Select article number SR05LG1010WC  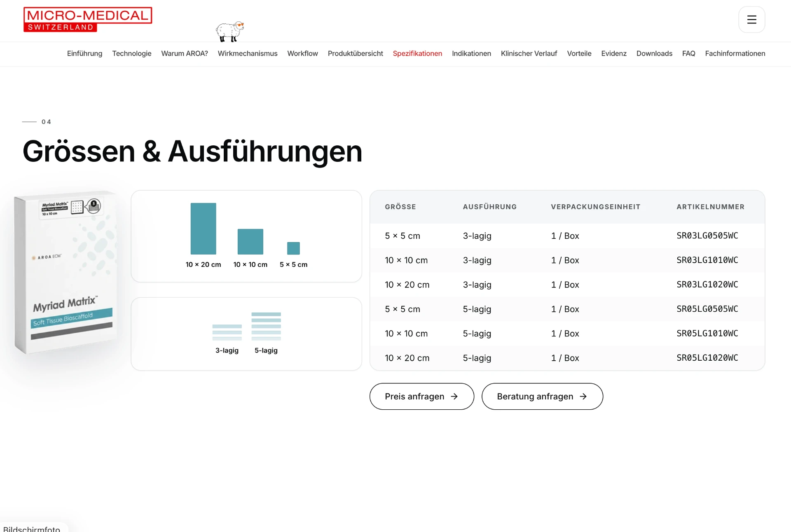707,334
